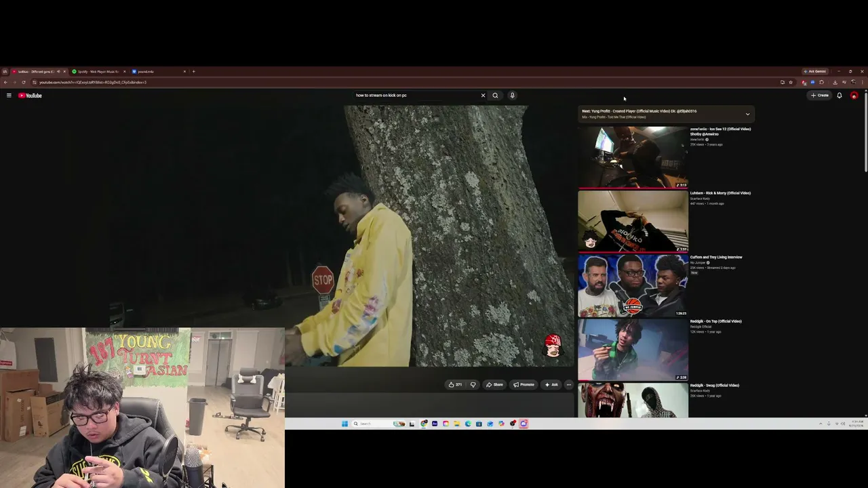Screen dimensions: 868x488
Task: Open Chrome from the taskbar
Action: [x=424, y=424]
